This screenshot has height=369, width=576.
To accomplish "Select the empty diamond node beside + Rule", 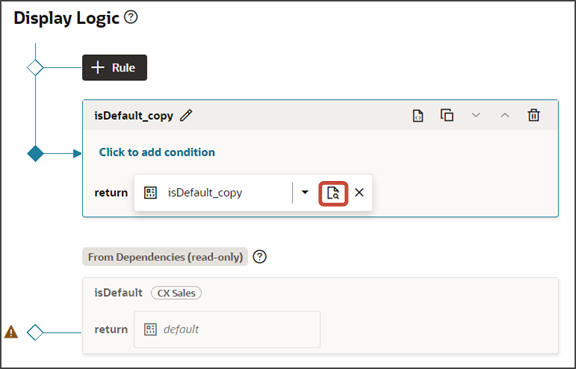I will [x=35, y=68].
